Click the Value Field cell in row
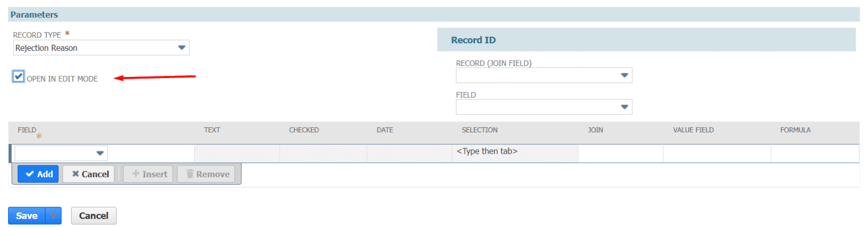Image resolution: width=868 pixels, height=227 pixels. 716,153
